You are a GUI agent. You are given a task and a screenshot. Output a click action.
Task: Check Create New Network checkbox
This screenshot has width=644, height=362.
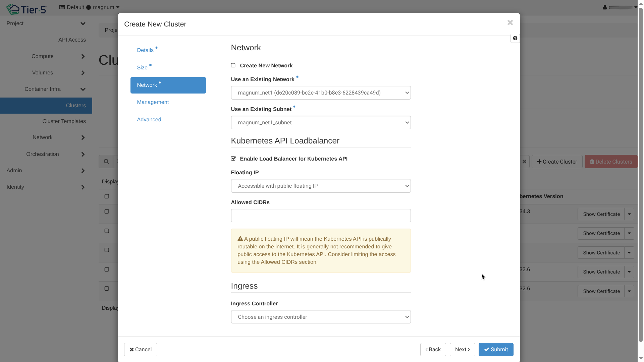coord(233,65)
